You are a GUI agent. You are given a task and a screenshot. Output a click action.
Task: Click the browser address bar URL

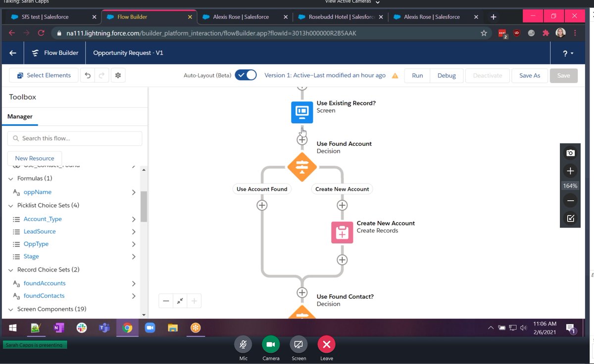click(211, 34)
